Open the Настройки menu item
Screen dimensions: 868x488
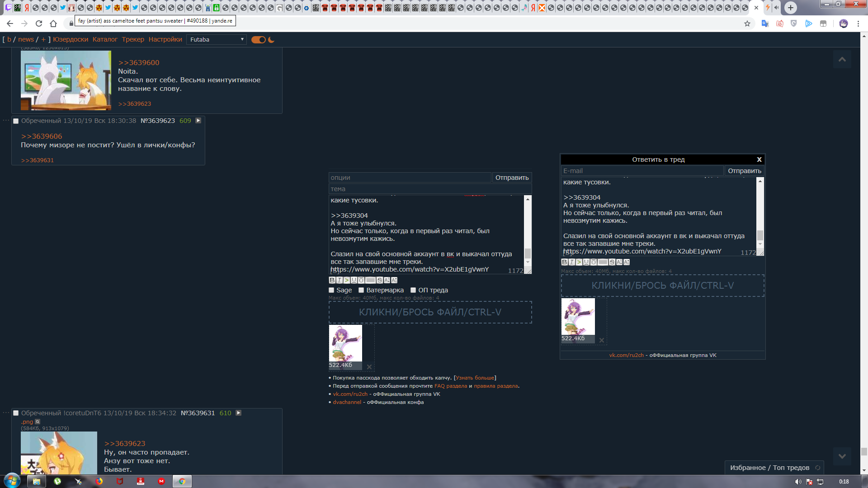coord(165,40)
